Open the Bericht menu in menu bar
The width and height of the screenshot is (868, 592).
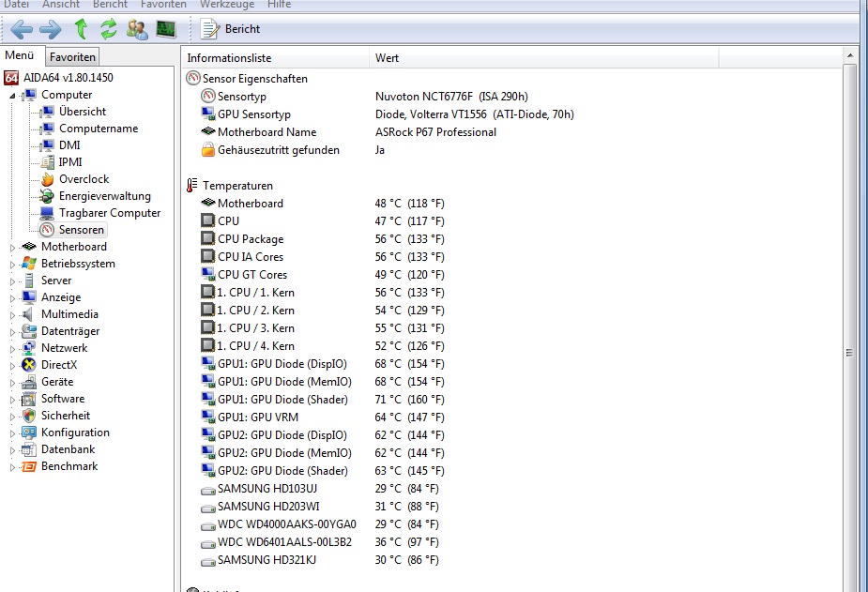click(x=110, y=5)
